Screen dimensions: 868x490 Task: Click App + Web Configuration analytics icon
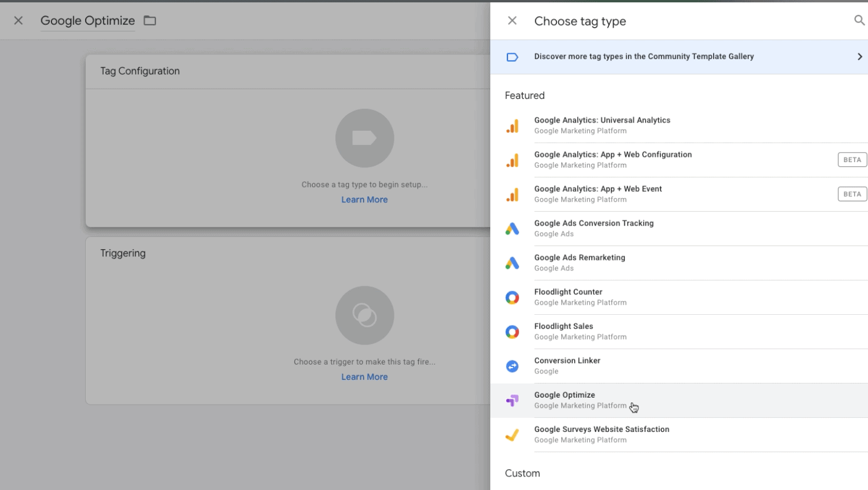click(512, 160)
